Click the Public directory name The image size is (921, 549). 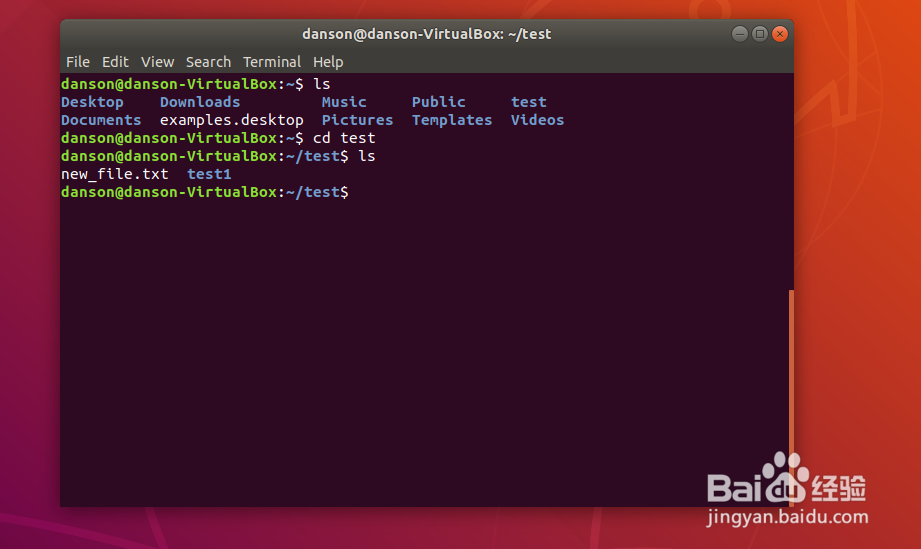438,102
